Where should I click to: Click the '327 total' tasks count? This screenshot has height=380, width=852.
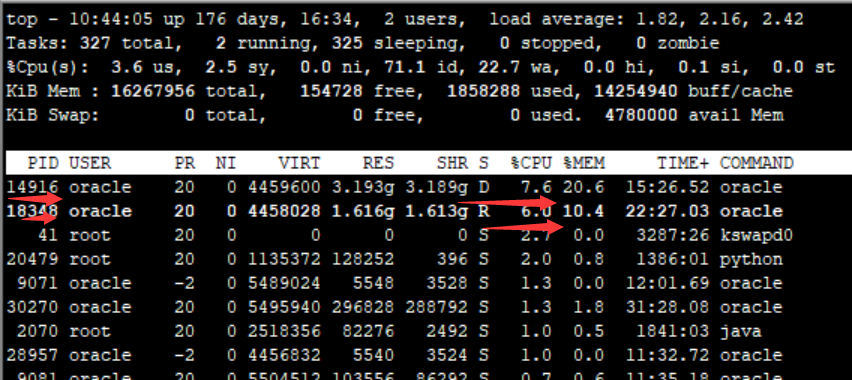(127, 43)
